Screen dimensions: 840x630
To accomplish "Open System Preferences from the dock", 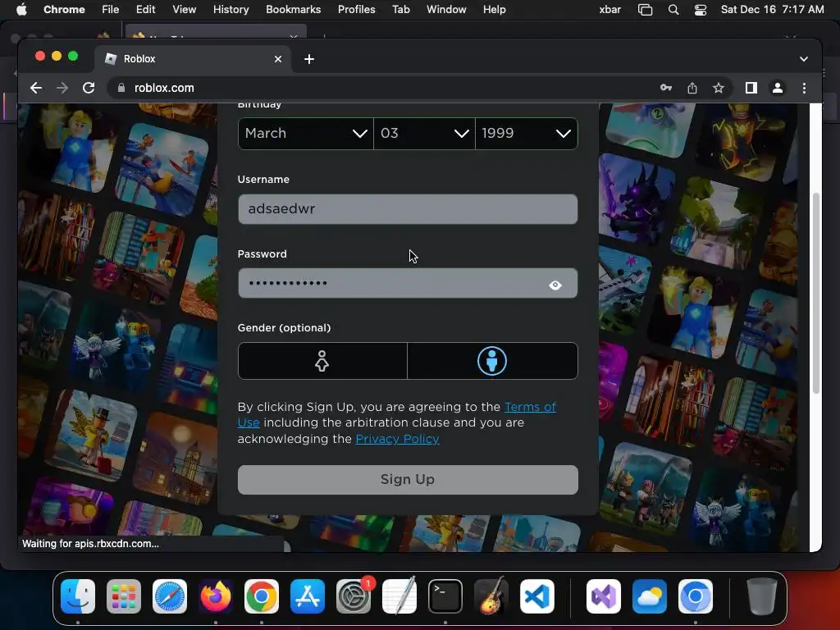I will tap(354, 596).
